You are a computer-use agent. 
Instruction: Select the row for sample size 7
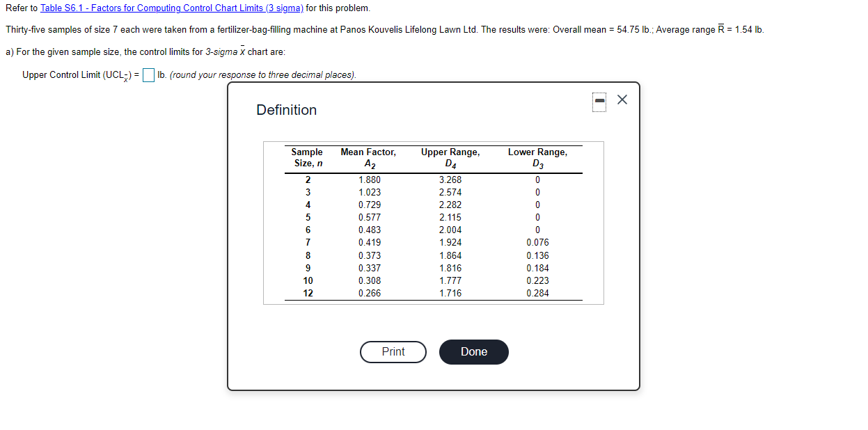coord(308,242)
